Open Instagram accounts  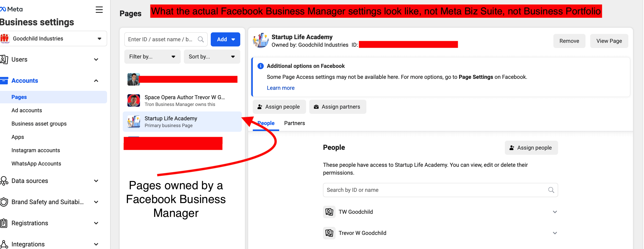point(36,150)
